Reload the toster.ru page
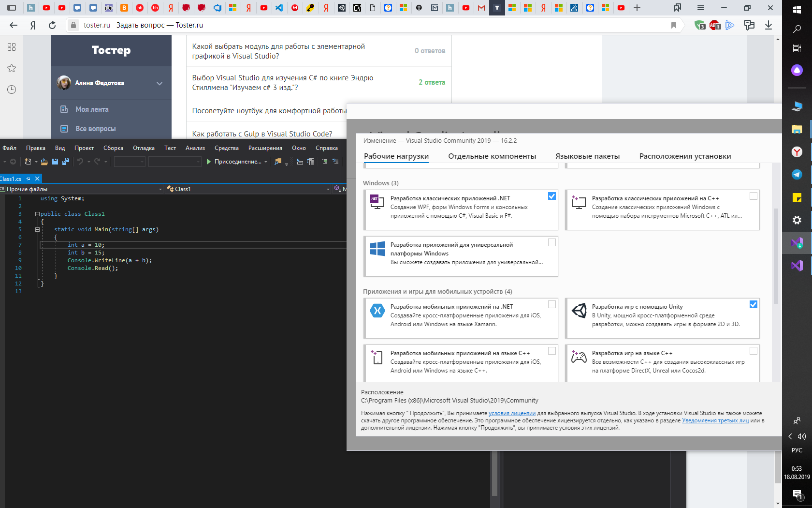Image resolution: width=812 pixels, height=508 pixels. coord(52,25)
